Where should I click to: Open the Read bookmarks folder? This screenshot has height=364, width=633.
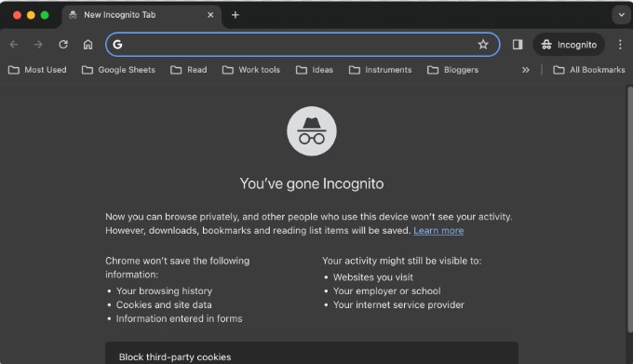point(189,70)
